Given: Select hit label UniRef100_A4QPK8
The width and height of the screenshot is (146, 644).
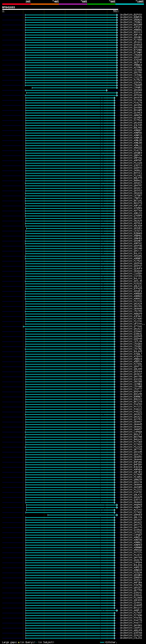Looking at the screenshot, I should point(131,505).
